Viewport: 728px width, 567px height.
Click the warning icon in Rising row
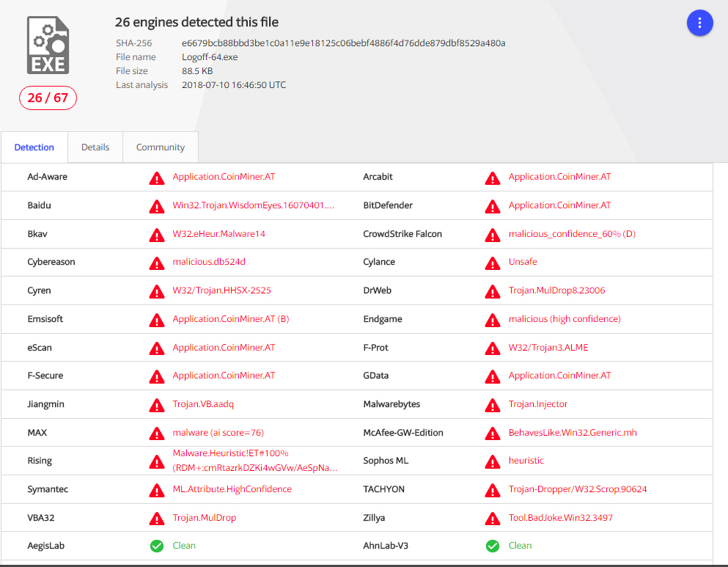click(157, 463)
